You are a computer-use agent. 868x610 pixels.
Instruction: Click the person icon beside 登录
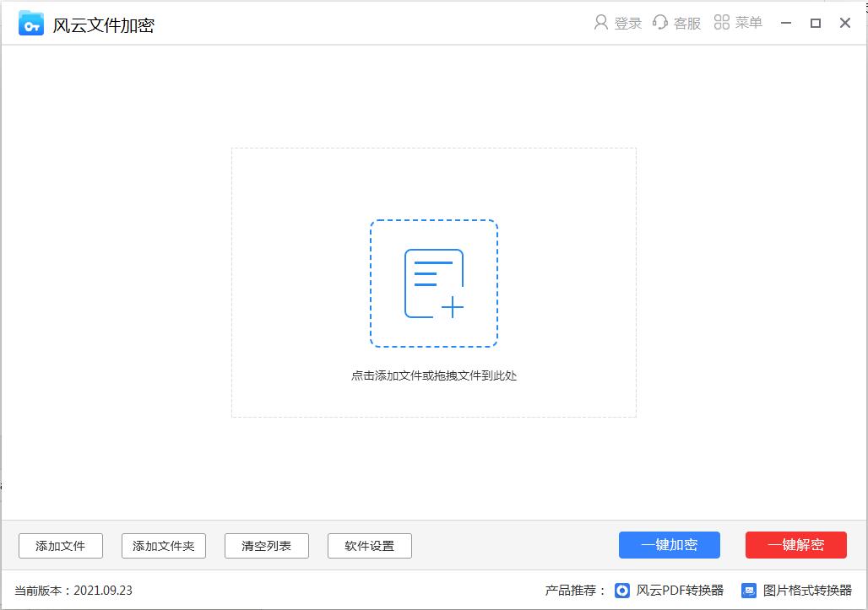tap(601, 23)
